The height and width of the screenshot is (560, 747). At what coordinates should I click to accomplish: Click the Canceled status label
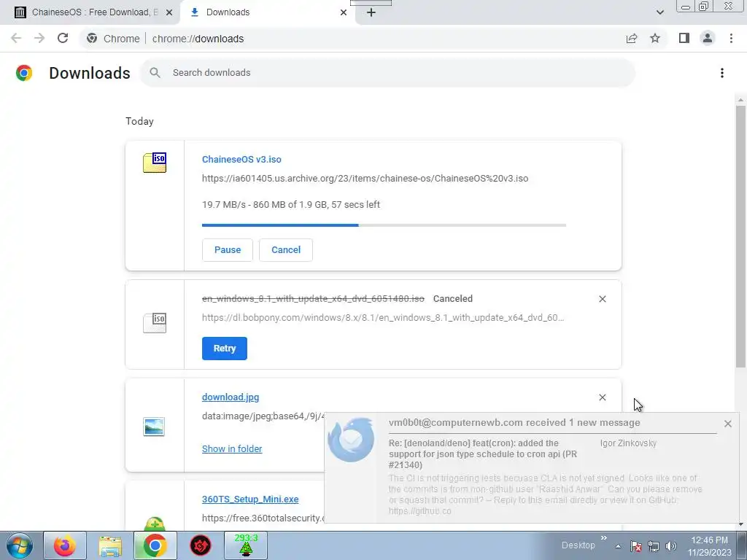tap(452, 299)
